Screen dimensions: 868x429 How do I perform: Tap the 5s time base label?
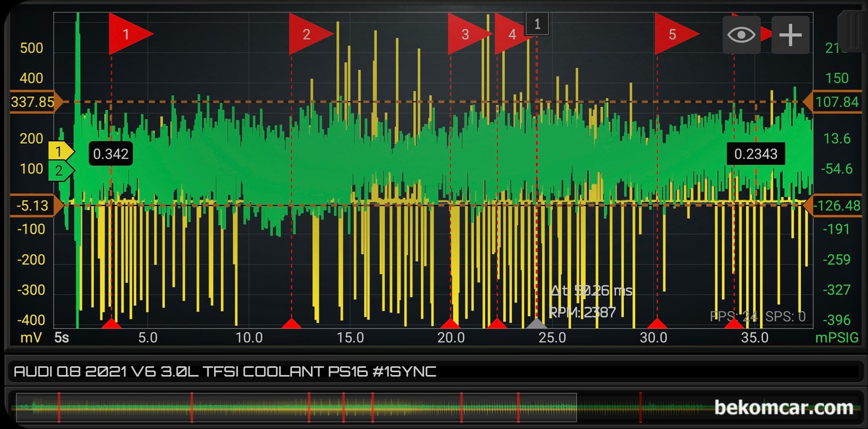[x=62, y=337]
